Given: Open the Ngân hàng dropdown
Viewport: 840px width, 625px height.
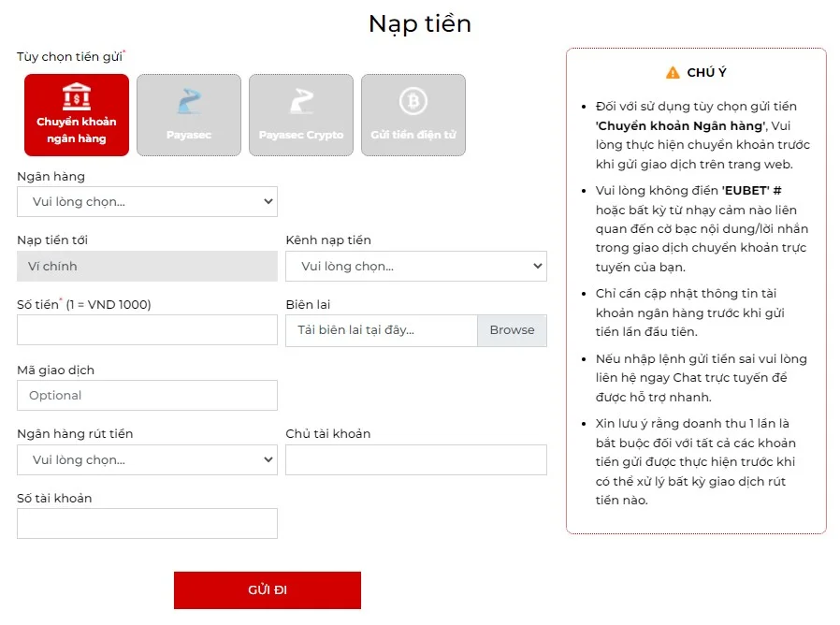Looking at the screenshot, I should coord(147,201).
